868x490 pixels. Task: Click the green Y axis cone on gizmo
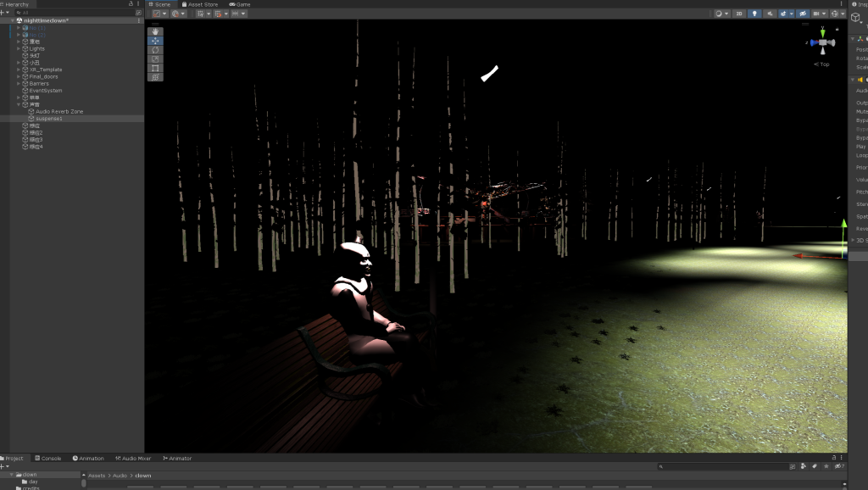coord(822,34)
